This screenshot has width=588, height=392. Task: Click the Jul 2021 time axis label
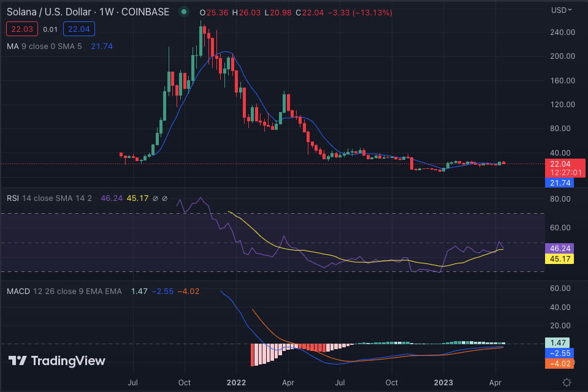pos(133,383)
